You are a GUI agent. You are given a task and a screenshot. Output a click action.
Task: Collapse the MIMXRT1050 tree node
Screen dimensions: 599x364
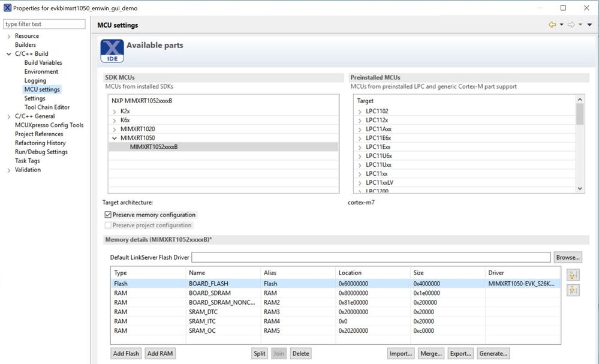coord(115,138)
